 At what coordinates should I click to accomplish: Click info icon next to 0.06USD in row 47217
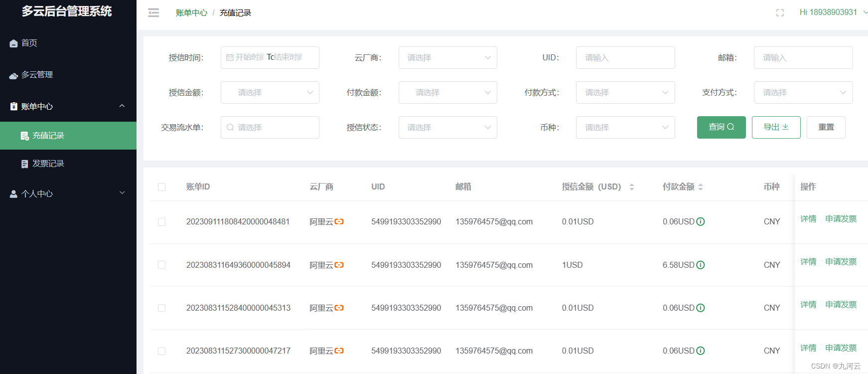[x=701, y=351]
